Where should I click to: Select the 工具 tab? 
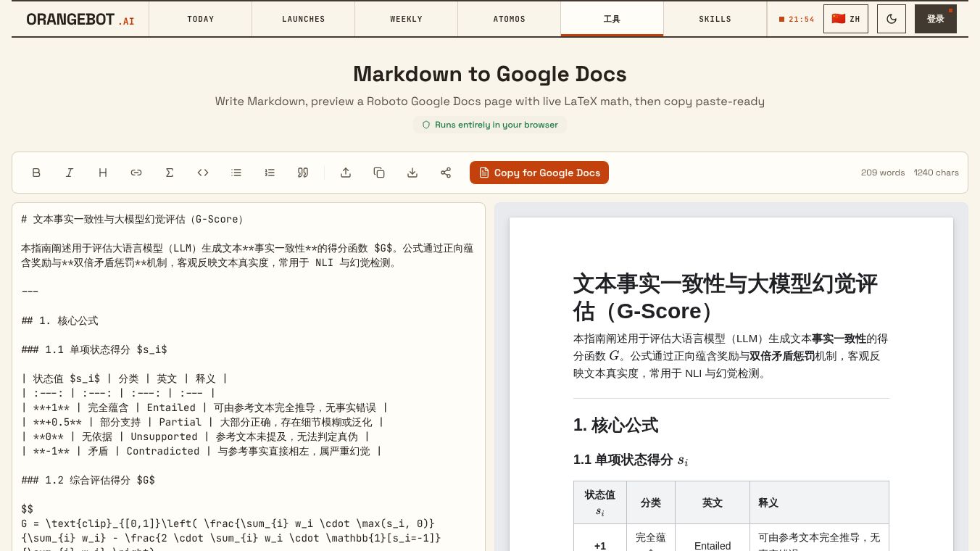coord(612,19)
